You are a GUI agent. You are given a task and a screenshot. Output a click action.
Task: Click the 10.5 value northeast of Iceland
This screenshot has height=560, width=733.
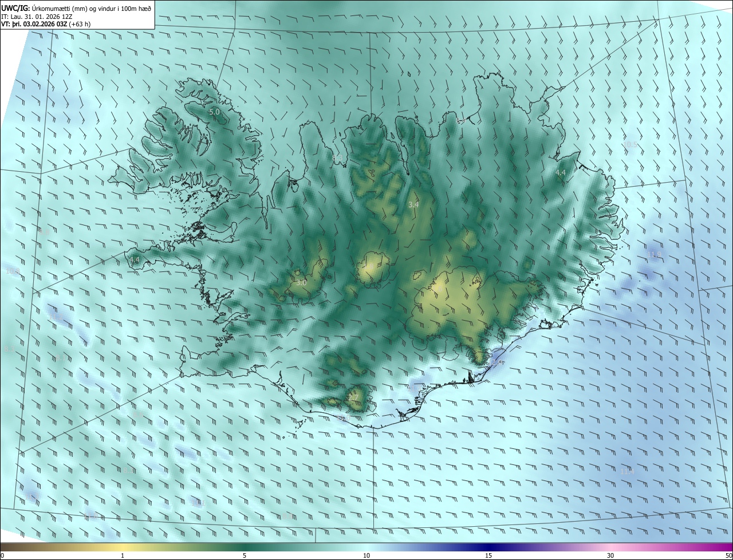(630, 145)
